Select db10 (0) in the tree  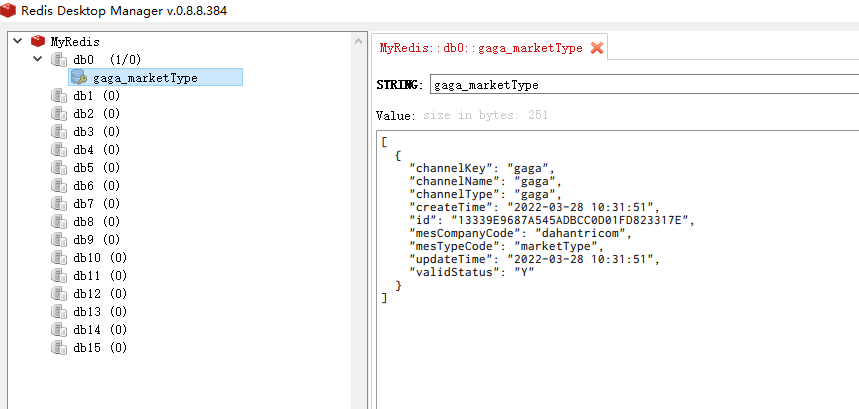pos(100,257)
